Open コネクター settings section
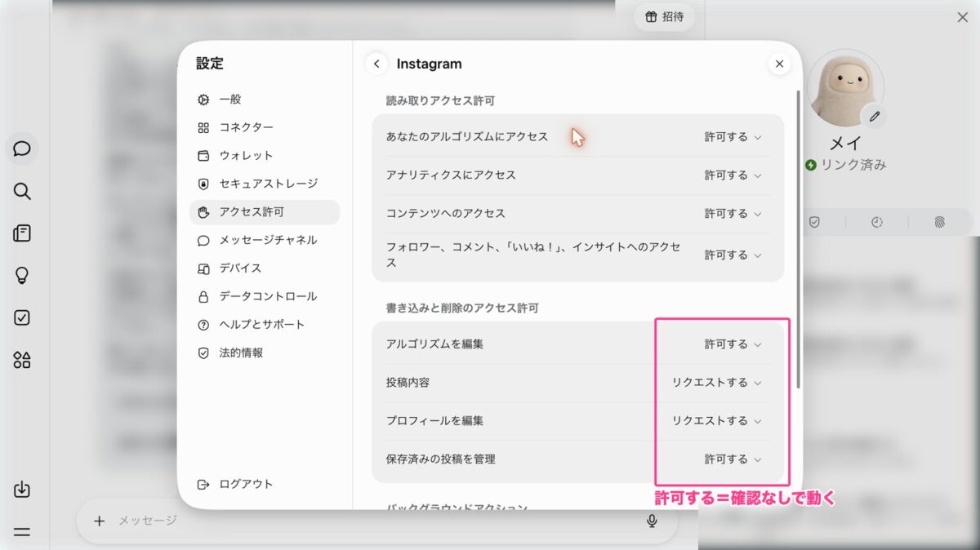The image size is (980, 550). click(x=265, y=127)
